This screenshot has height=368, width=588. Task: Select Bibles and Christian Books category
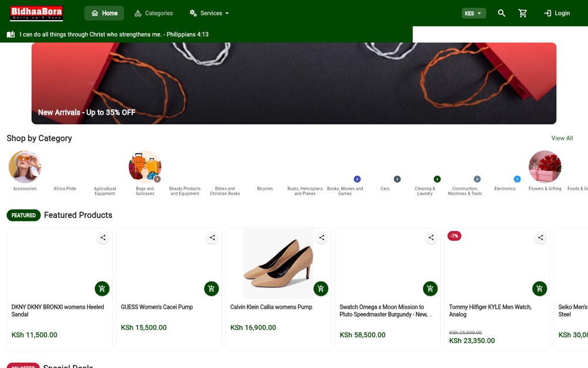pyautogui.click(x=225, y=191)
